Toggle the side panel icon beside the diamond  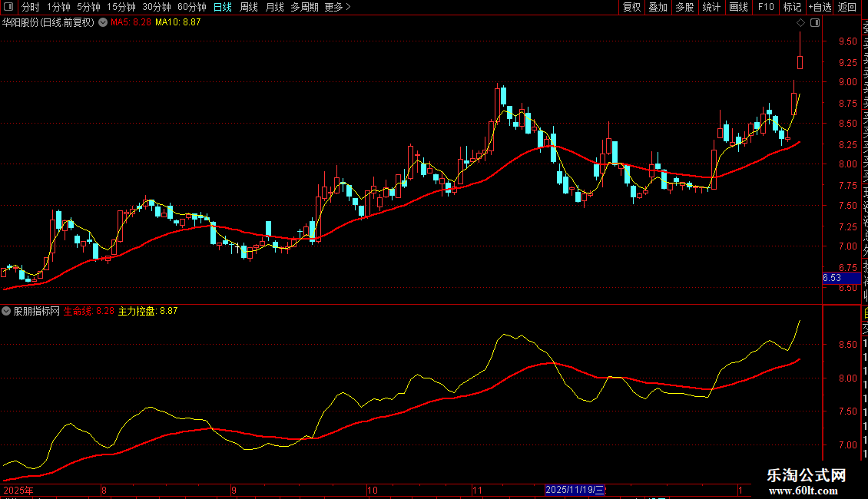pyautogui.click(x=815, y=23)
